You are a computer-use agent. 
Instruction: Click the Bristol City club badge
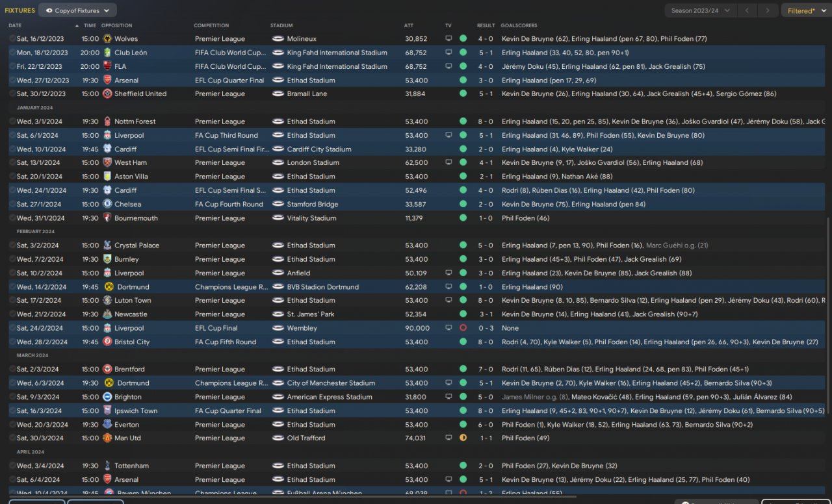point(107,342)
